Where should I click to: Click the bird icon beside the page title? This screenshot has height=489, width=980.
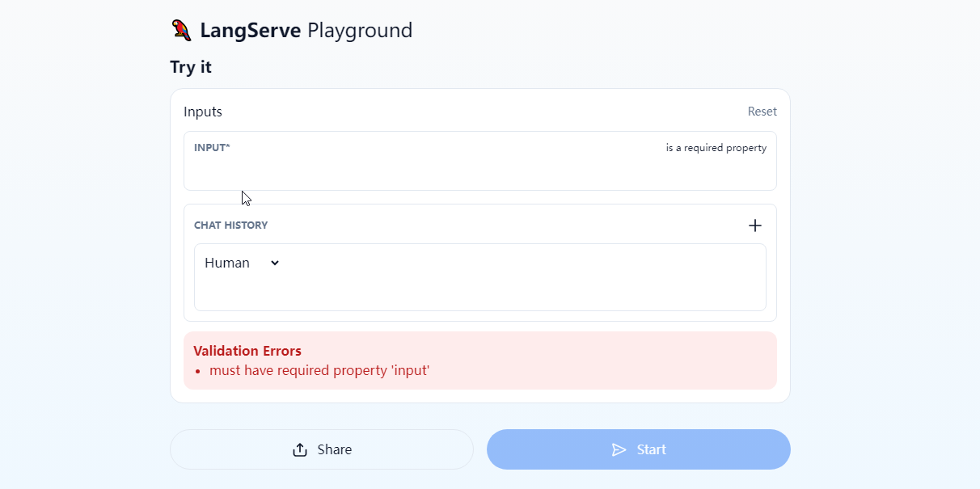[x=180, y=29]
